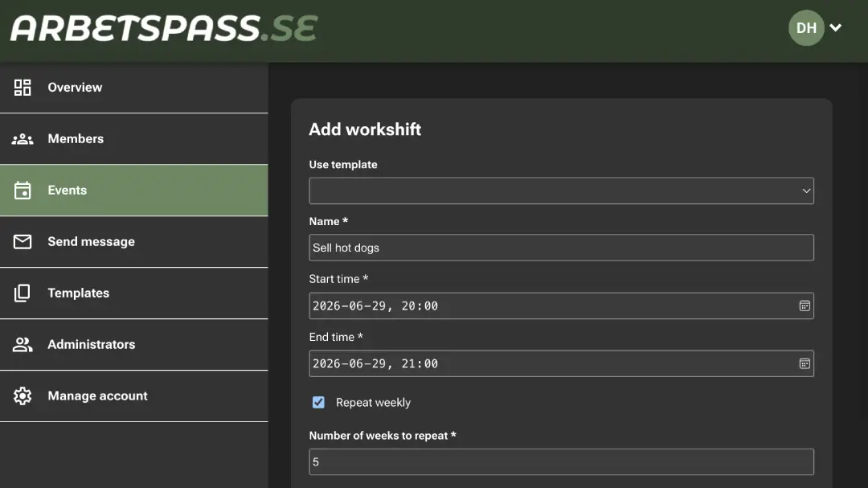The width and height of the screenshot is (868, 488).
Task: Open the Use template dropdown
Action: 561,191
